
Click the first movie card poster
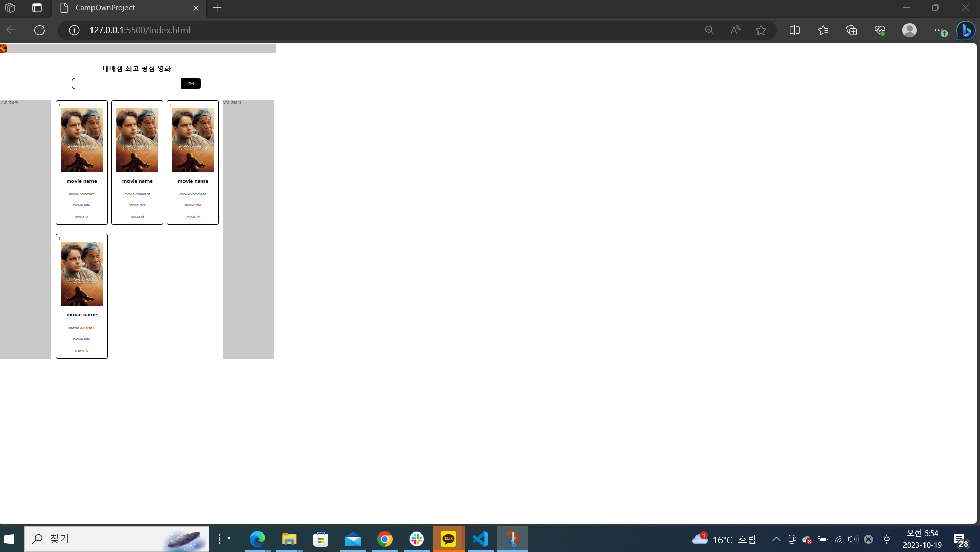pos(82,140)
